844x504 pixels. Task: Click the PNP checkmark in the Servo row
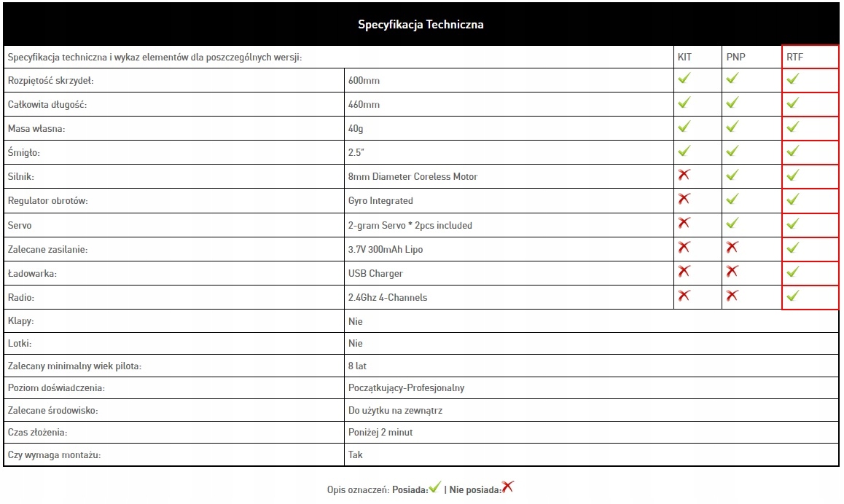tap(732, 223)
